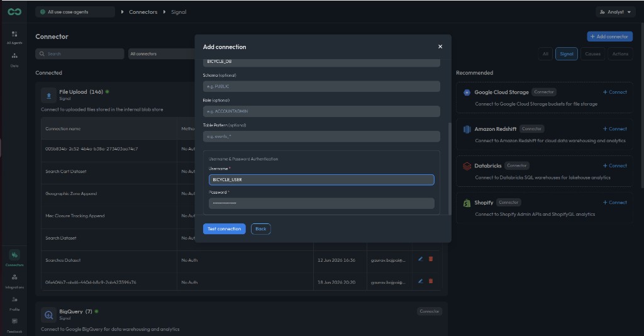
Task: Click the Signal breadcrumb
Action: (179, 12)
